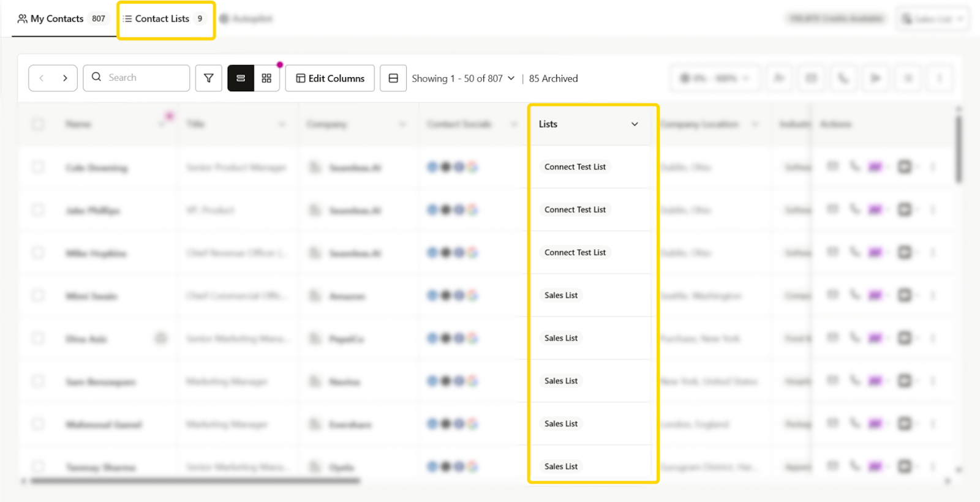
Task: Open the Sales List dropdown in the top-right corner
Action: [932, 19]
